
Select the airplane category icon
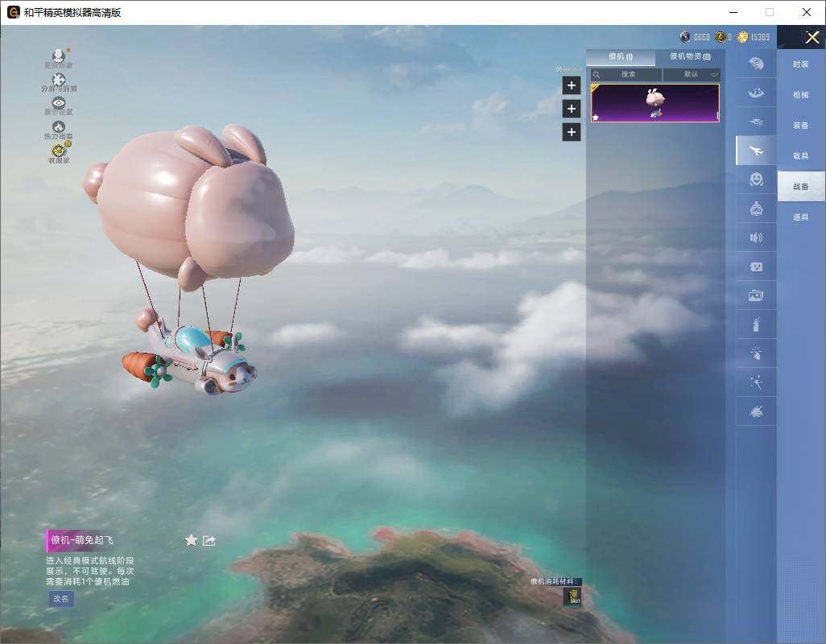756,151
